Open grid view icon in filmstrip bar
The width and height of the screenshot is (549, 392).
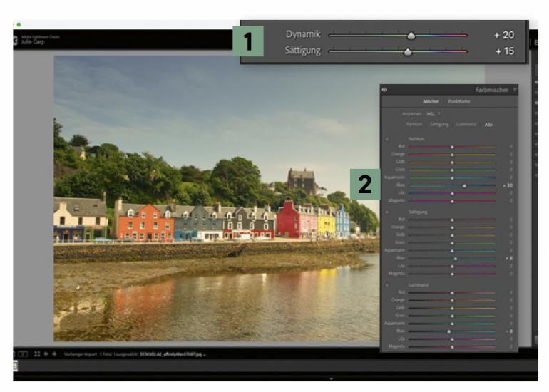tap(37, 354)
